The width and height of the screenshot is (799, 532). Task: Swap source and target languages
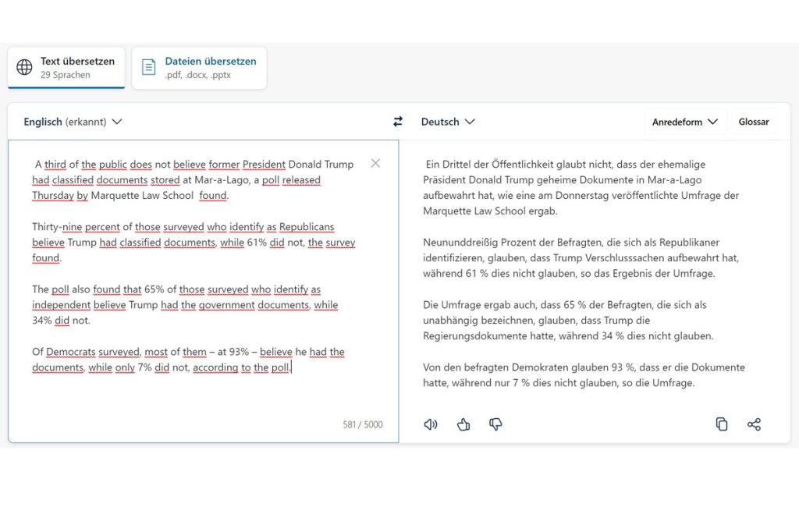coord(398,121)
